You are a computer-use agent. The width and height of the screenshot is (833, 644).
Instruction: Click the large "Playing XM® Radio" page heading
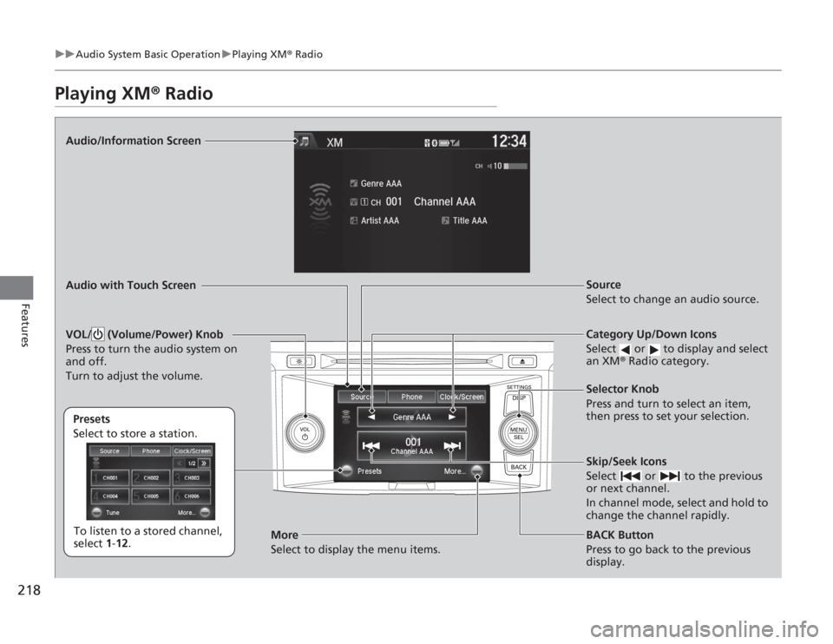(x=134, y=94)
